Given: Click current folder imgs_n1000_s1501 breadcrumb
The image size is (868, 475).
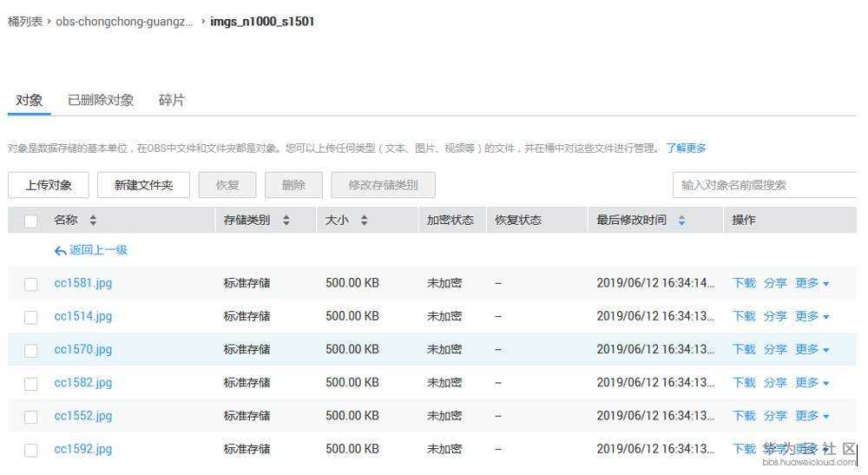Looking at the screenshot, I should tap(262, 22).
